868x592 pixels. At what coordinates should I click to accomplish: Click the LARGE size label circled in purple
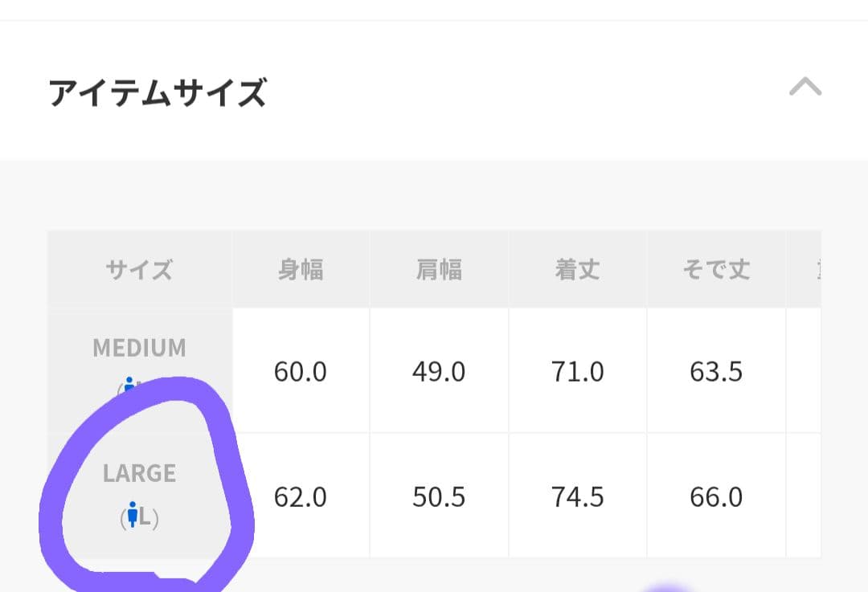pos(140,474)
